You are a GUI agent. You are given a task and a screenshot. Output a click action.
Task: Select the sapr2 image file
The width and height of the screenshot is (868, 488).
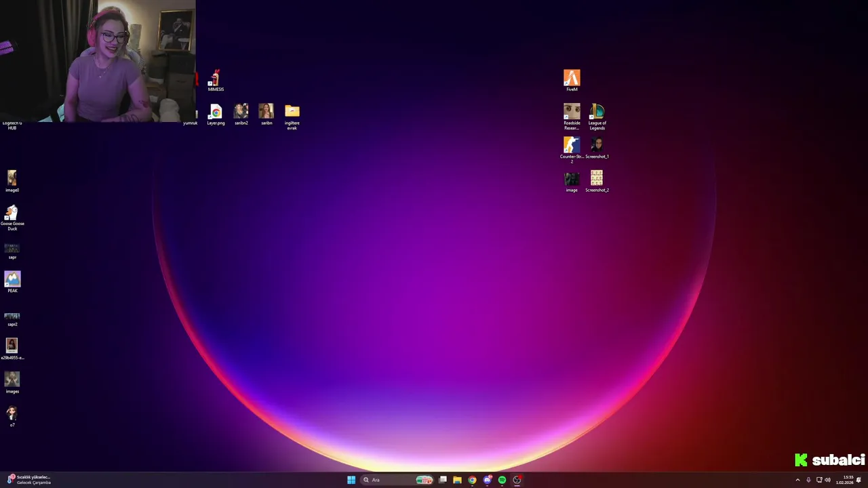coord(12,319)
